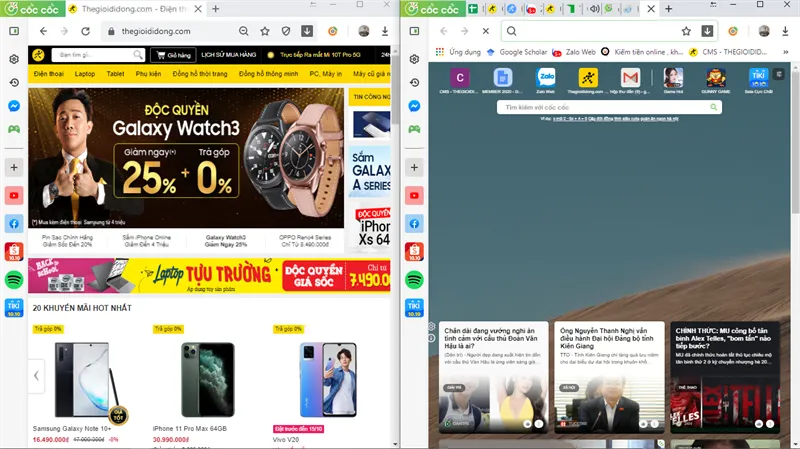The width and height of the screenshot is (800, 449).
Task: Show previous products with left carousel arrow
Action: (37, 376)
